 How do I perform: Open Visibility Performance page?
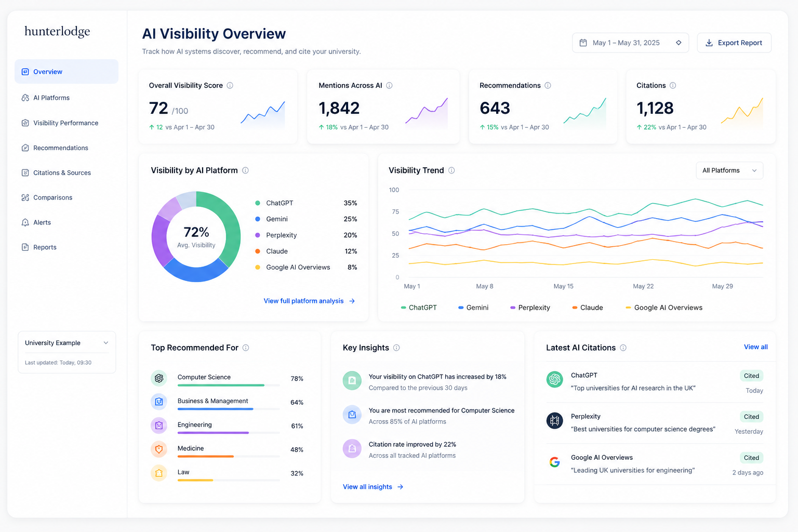(66, 123)
